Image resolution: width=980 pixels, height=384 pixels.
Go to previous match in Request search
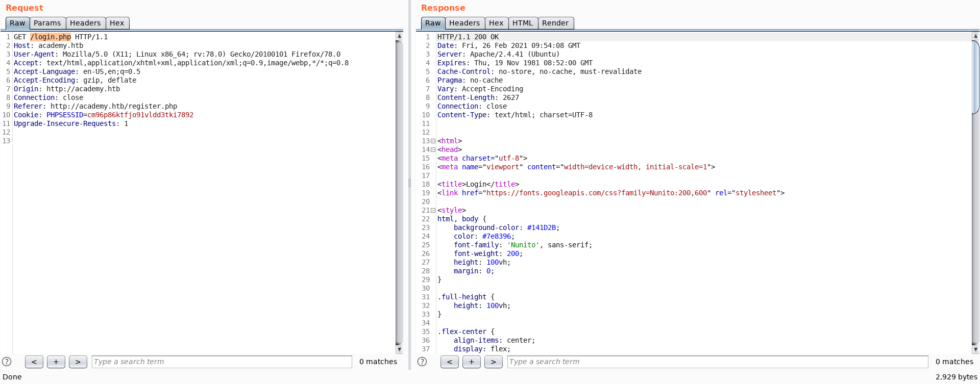(x=34, y=362)
